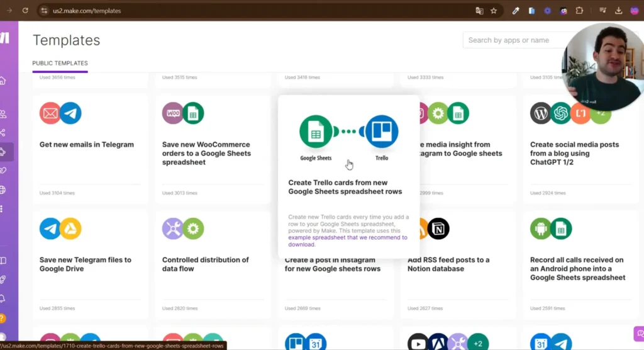Click the "Used 3013 times" text
Image resolution: width=644 pixels, height=350 pixels.
tap(179, 193)
